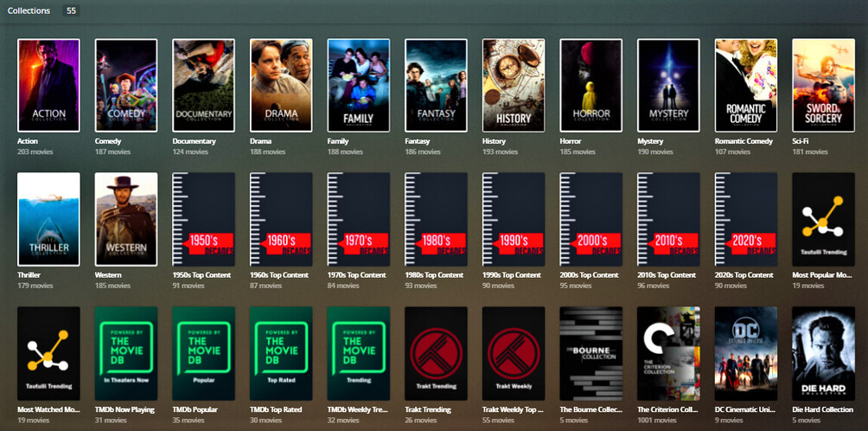
Task: Open the Drama collection poster
Action: (x=281, y=86)
